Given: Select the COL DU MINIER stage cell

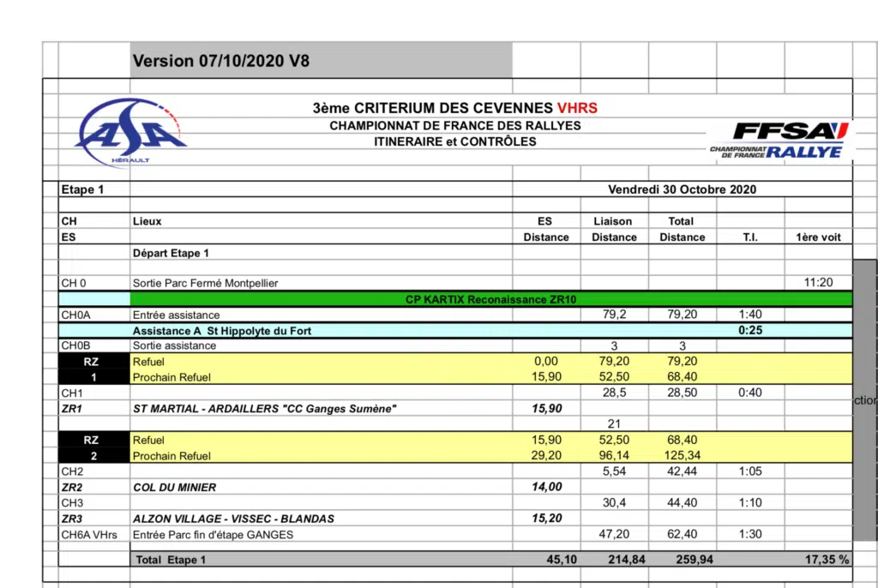Looking at the screenshot, I should click(174, 487).
